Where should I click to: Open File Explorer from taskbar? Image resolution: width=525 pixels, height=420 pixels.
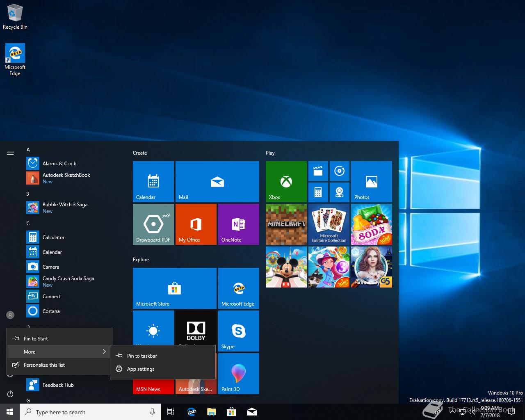tap(212, 412)
